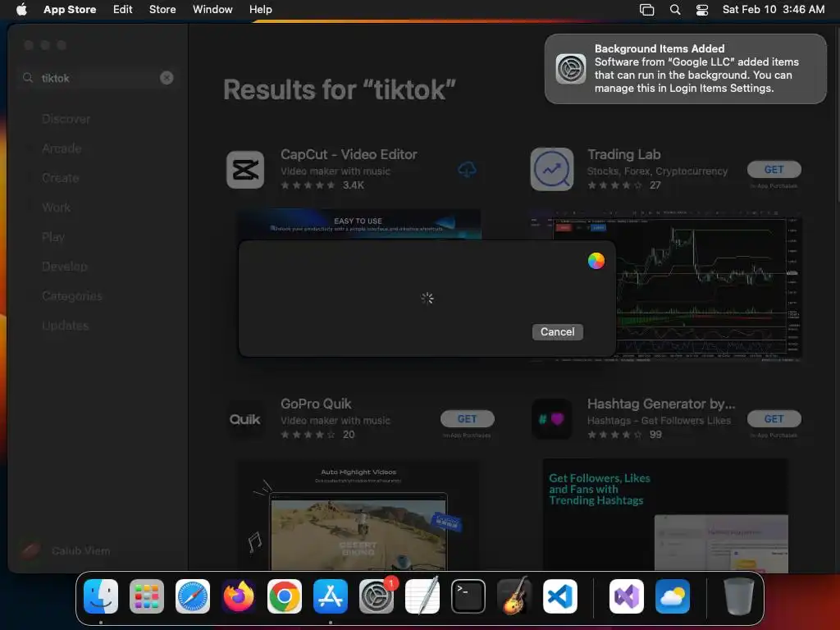Click the CapCut Easy To Use screenshot
Screen dimensions: 840x630
(359, 225)
